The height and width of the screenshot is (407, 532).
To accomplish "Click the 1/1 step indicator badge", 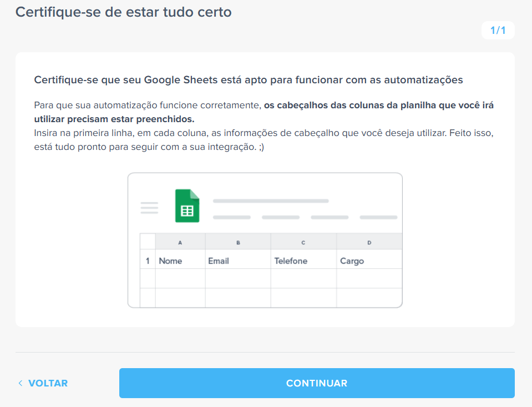I will click(x=498, y=30).
